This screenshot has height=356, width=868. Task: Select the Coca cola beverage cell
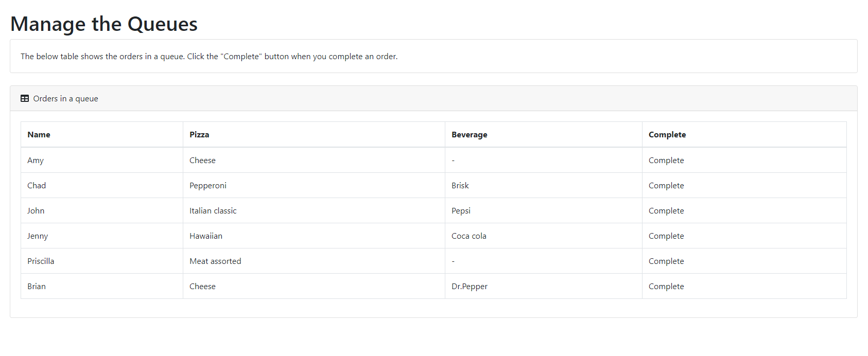468,236
